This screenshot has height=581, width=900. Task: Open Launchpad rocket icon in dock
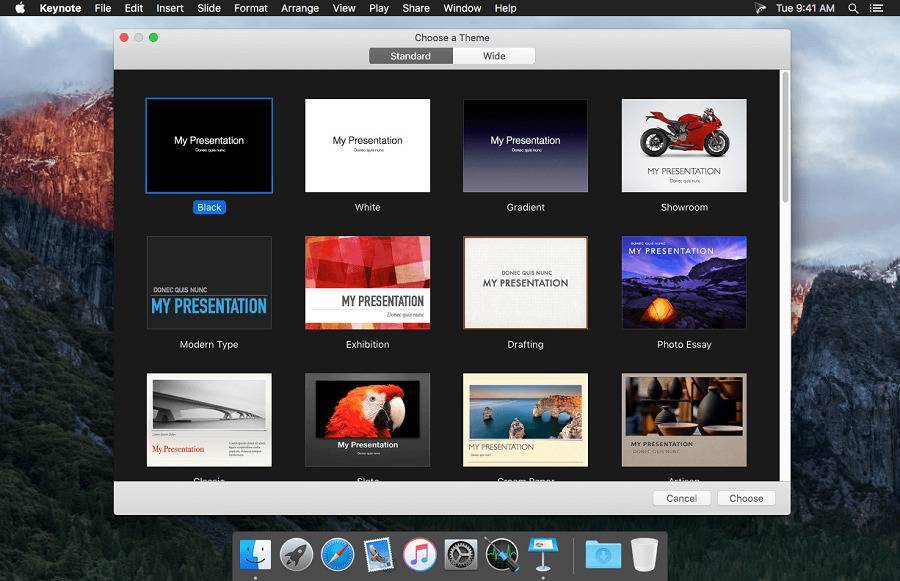pyautogui.click(x=296, y=553)
